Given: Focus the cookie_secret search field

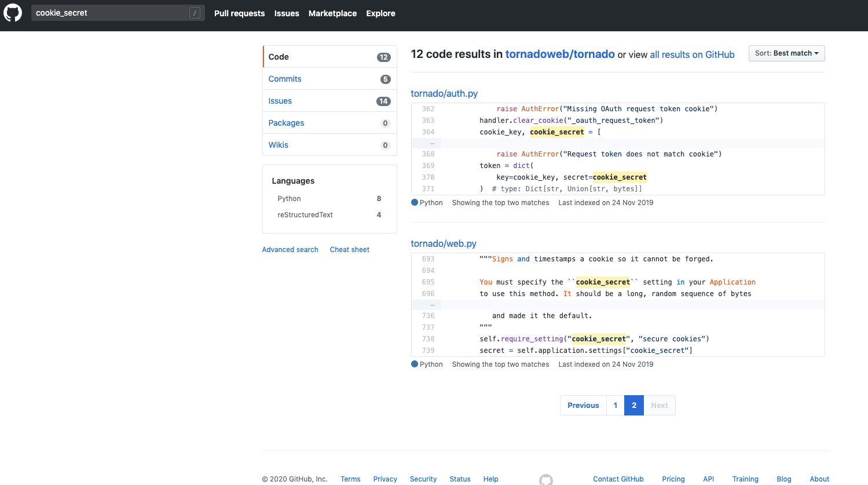Looking at the screenshot, I should 118,13.
